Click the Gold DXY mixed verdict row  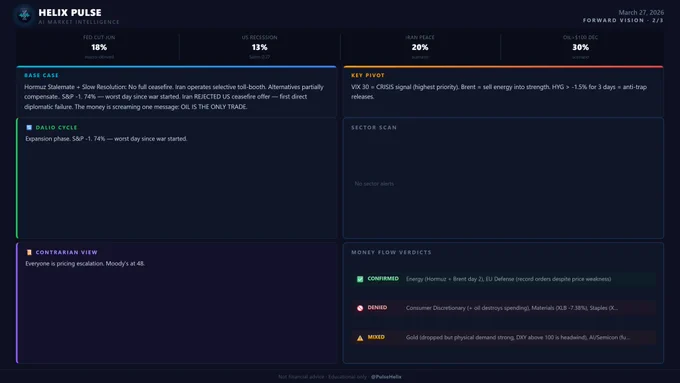click(504, 337)
